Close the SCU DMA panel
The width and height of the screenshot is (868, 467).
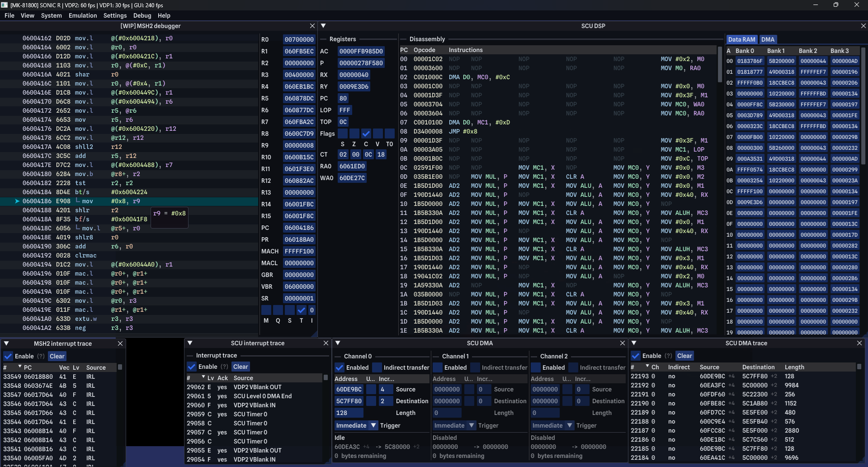point(623,343)
